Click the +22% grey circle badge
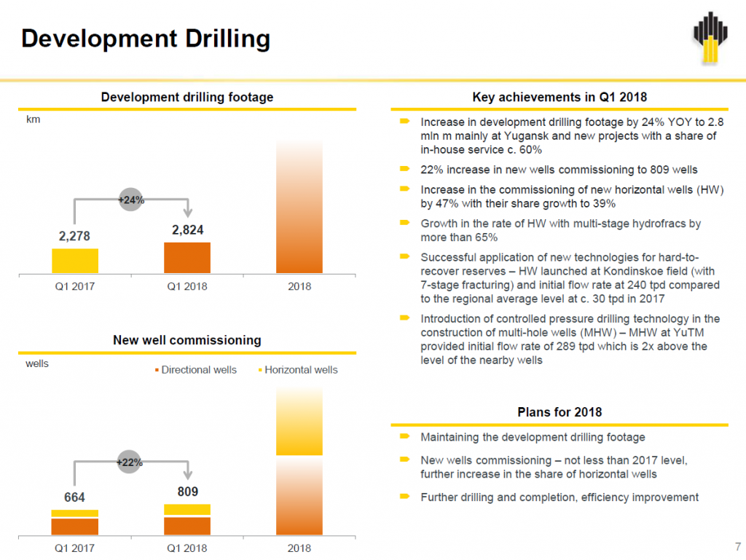 pyautogui.click(x=130, y=462)
